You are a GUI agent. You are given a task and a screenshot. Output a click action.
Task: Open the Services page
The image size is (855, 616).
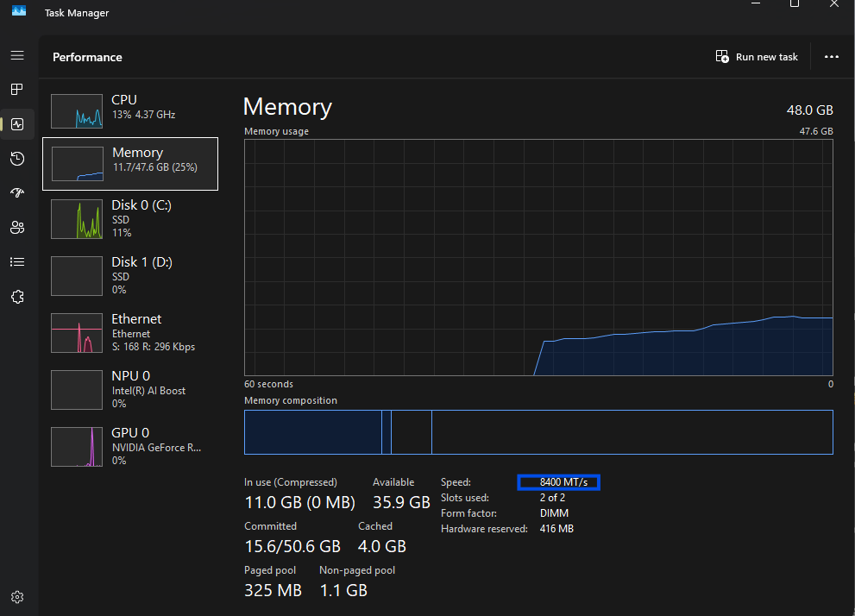17,296
